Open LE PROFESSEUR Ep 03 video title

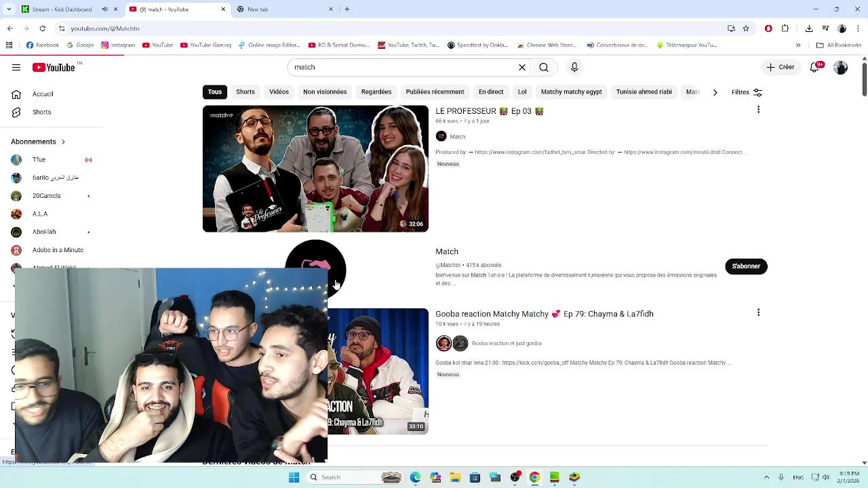(490, 111)
